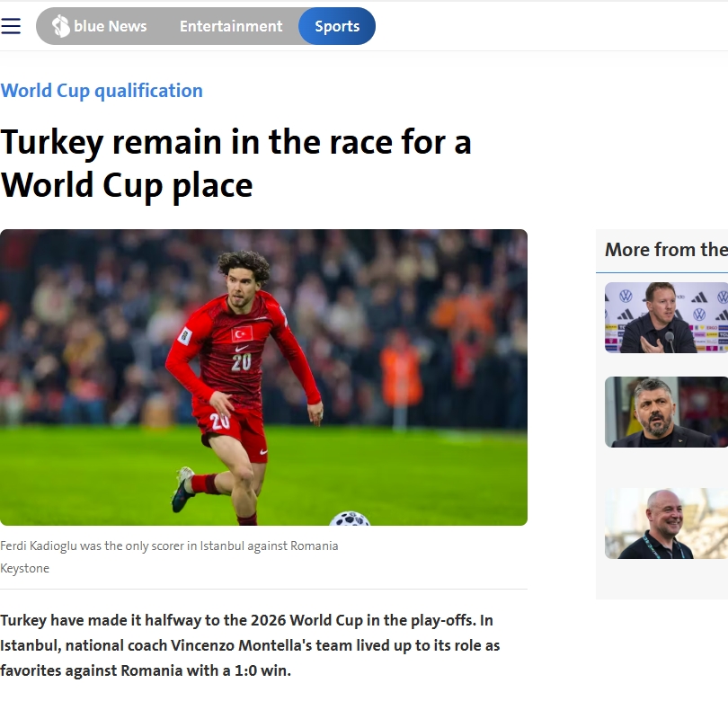This screenshot has width=728, height=701.
Task: Click the blue News logo icon
Action: click(60, 26)
